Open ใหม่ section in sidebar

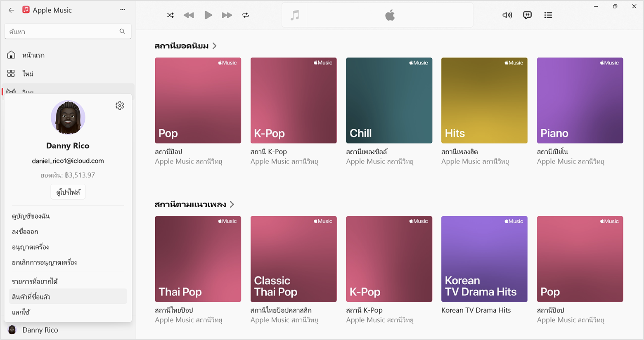68,73
